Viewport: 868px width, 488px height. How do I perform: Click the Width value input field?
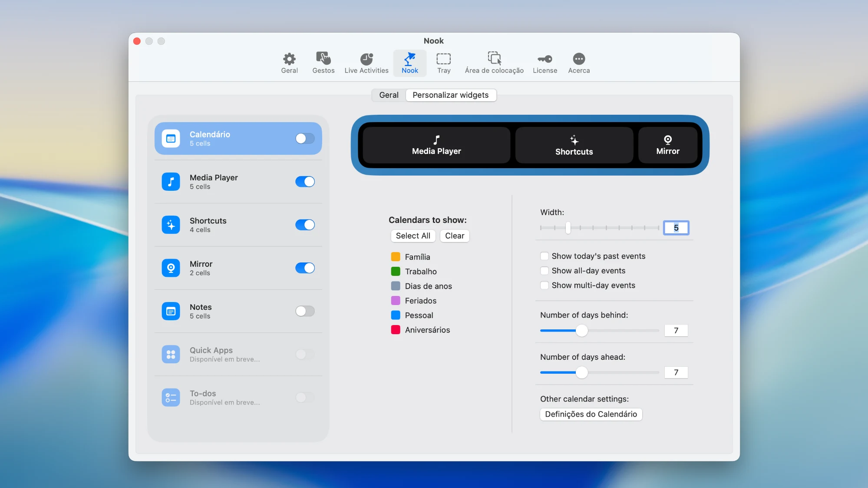pos(676,228)
